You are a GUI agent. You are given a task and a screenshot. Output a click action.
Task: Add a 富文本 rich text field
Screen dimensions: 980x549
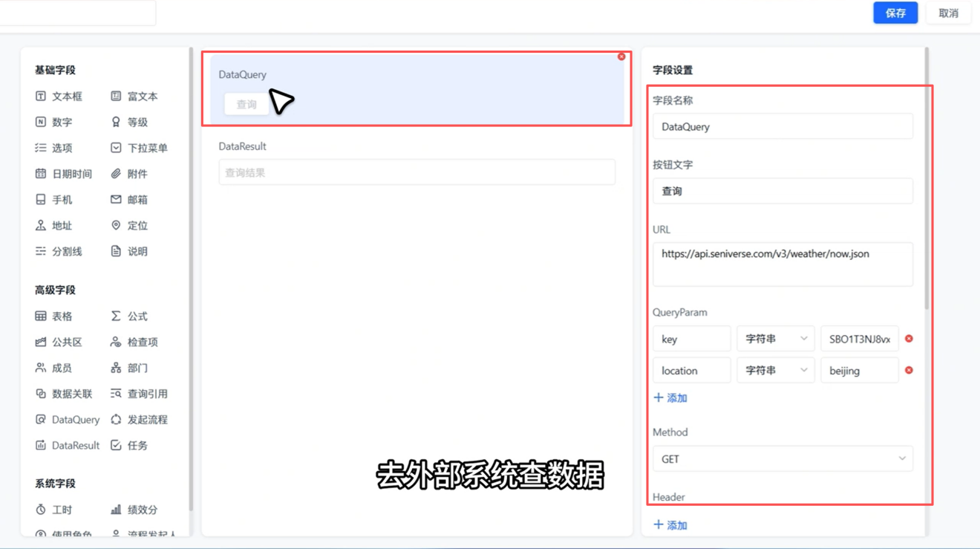(x=134, y=96)
